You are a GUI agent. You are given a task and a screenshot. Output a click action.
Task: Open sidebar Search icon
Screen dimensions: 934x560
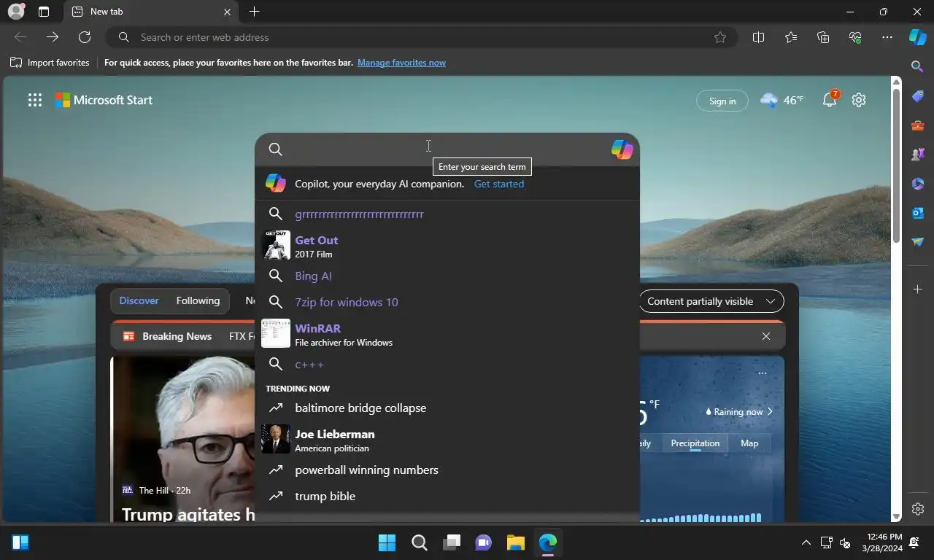pyautogui.click(x=918, y=66)
